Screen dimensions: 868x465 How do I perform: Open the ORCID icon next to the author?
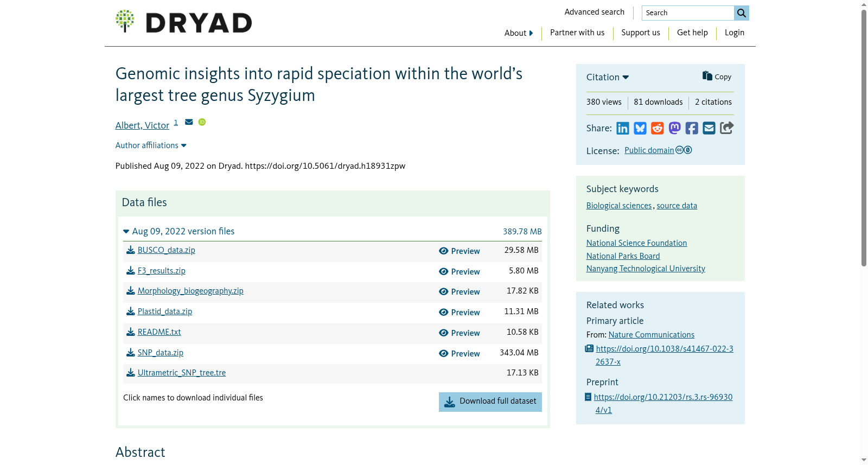(x=202, y=122)
